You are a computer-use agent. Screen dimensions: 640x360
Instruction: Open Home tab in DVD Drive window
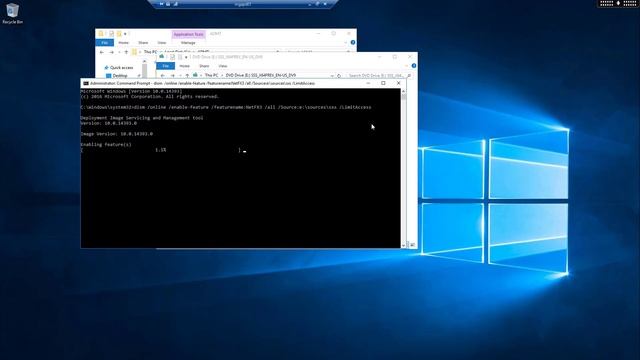click(184, 66)
